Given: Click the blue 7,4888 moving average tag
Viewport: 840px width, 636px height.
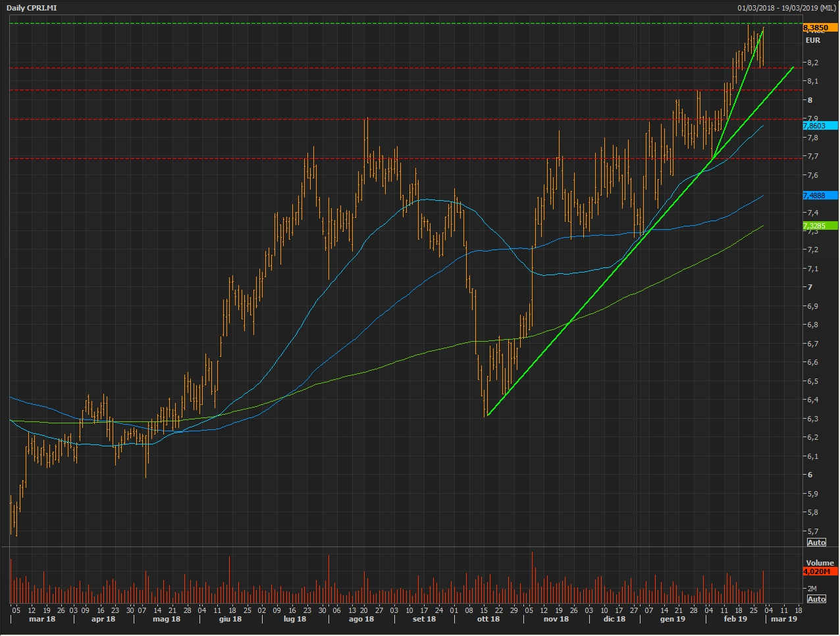Looking at the screenshot, I should pyautogui.click(x=819, y=196).
